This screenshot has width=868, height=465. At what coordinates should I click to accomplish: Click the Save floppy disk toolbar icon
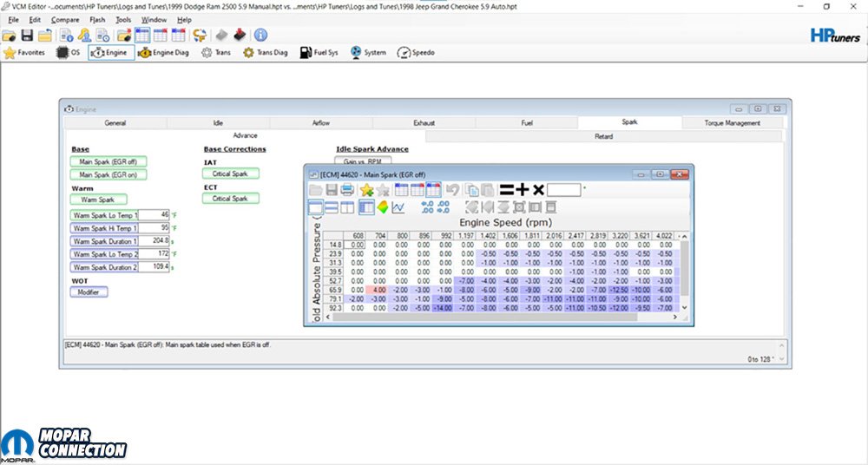click(x=27, y=36)
